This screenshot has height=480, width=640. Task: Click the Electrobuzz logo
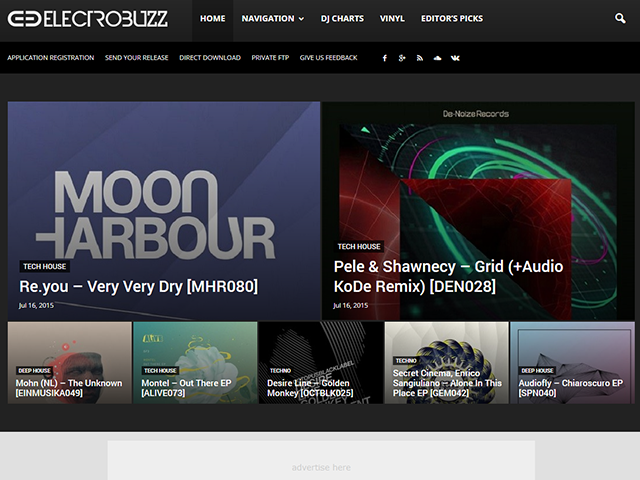[x=87, y=19]
